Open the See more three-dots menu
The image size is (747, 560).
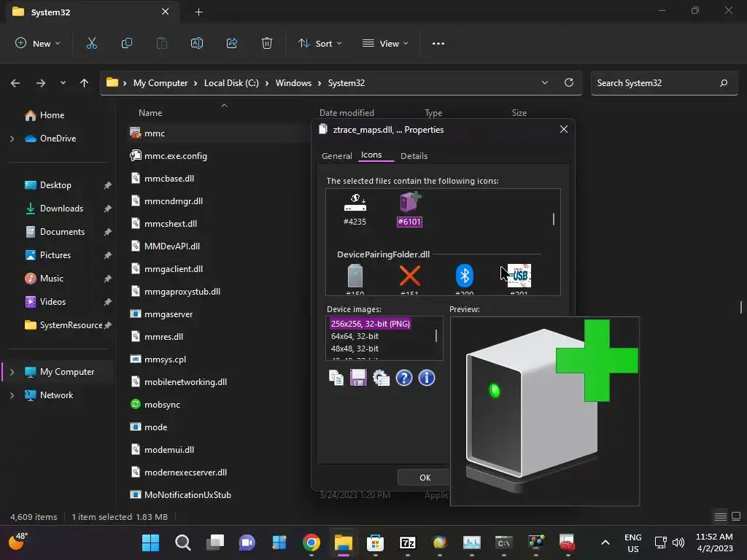438,43
